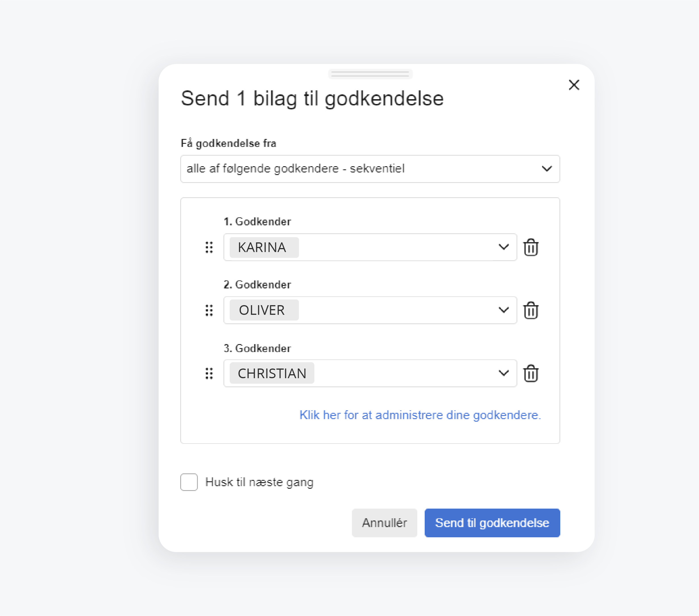Select the reorder handle beside CHRISTIAN
699x616 pixels.
[209, 373]
